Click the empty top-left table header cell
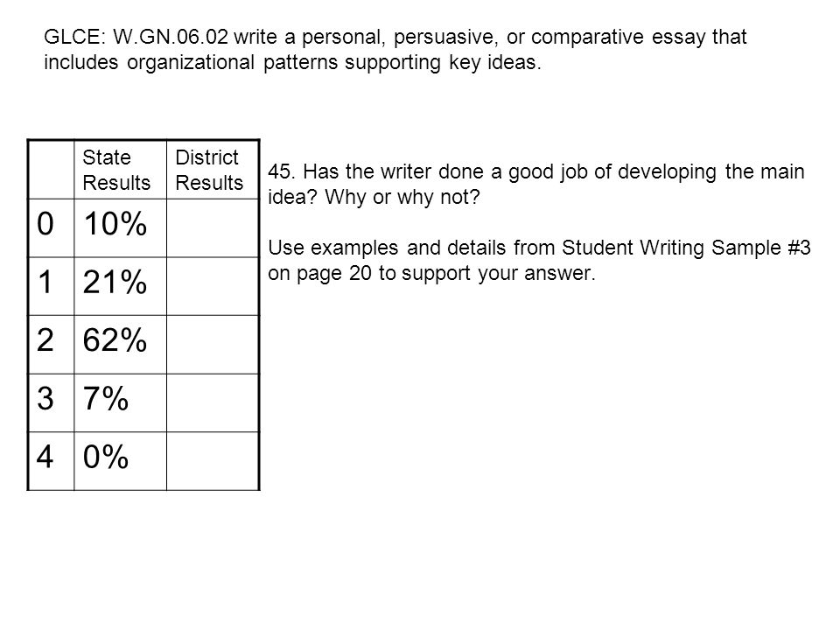 (51, 170)
